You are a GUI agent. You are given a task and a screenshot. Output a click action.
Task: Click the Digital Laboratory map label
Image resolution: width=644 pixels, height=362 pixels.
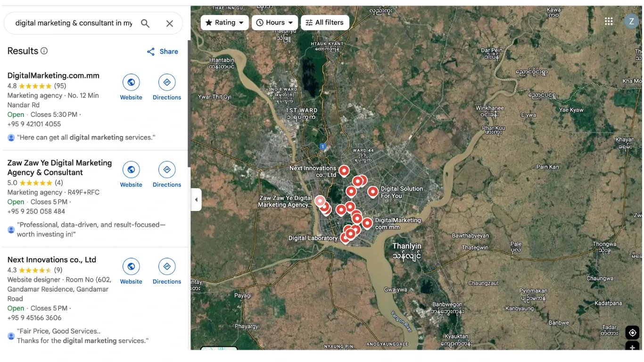click(313, 238)
